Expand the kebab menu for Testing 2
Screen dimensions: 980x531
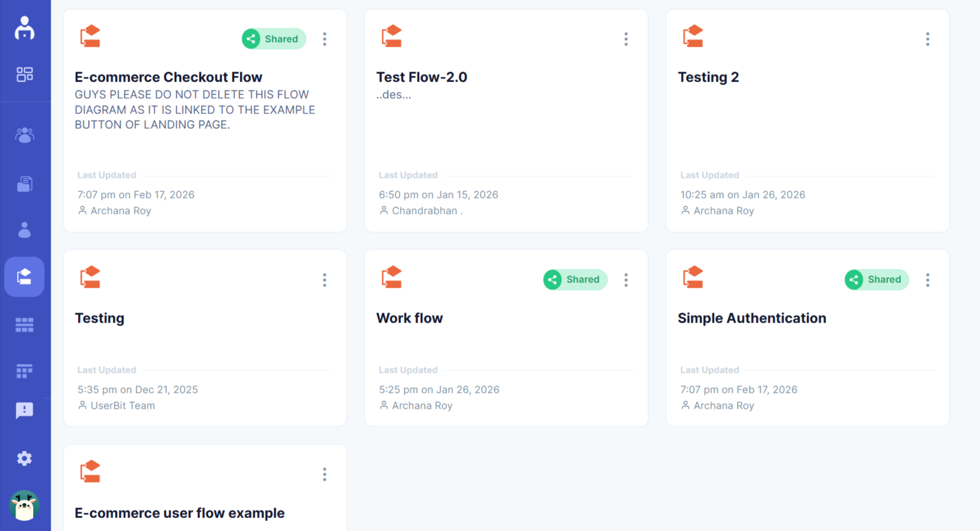[927, 39]
